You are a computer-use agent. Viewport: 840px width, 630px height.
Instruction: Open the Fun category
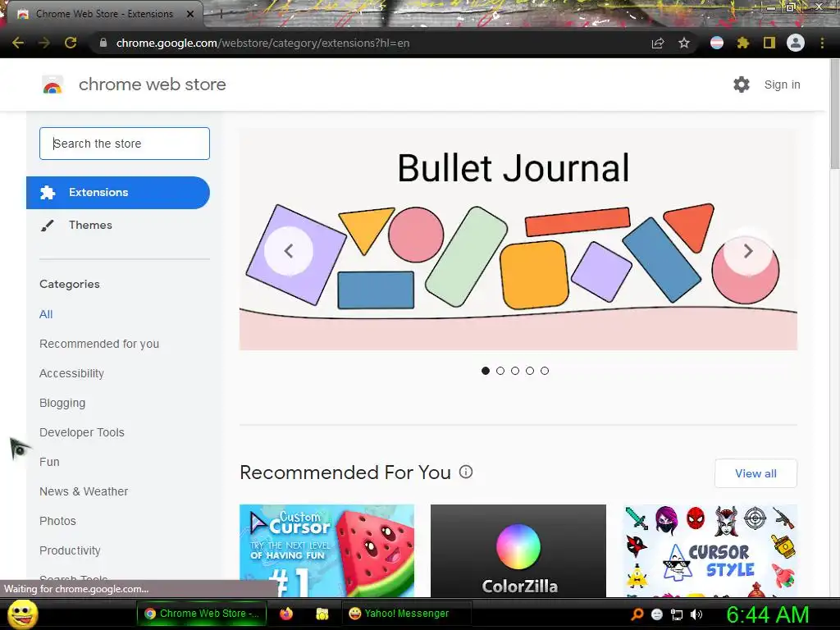coord(49,462)
